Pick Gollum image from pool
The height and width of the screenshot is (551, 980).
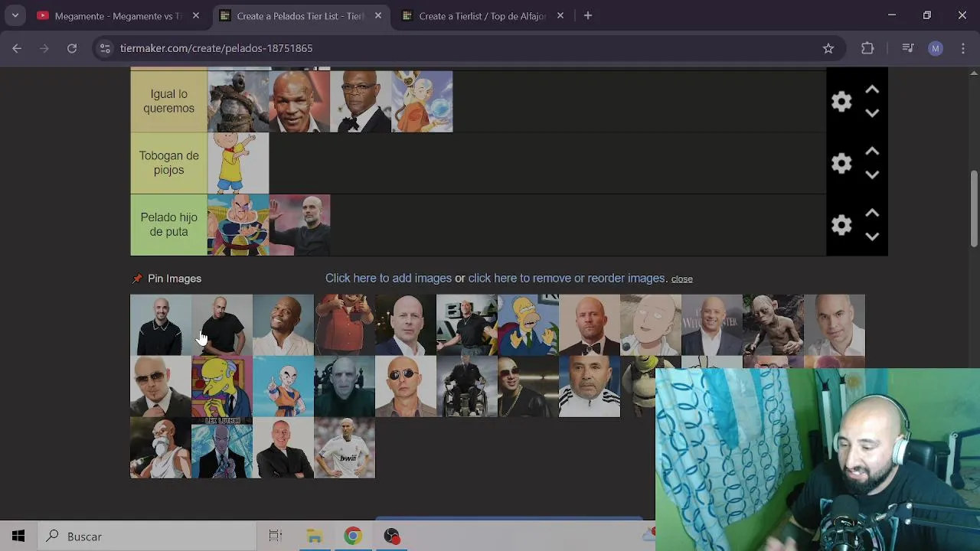tap(773, 325)
